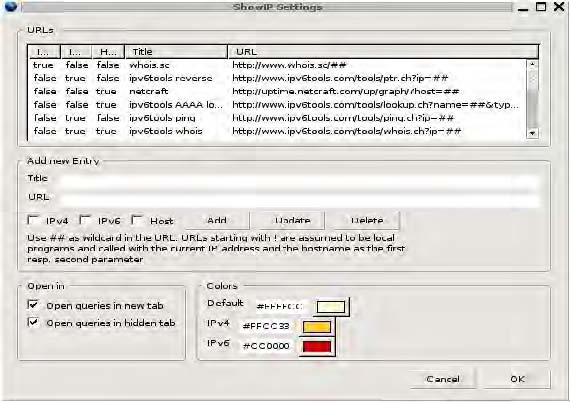Click the ipv6tools ptr.ch URL cell
570x402 pixels.
(x=340, y=78)
